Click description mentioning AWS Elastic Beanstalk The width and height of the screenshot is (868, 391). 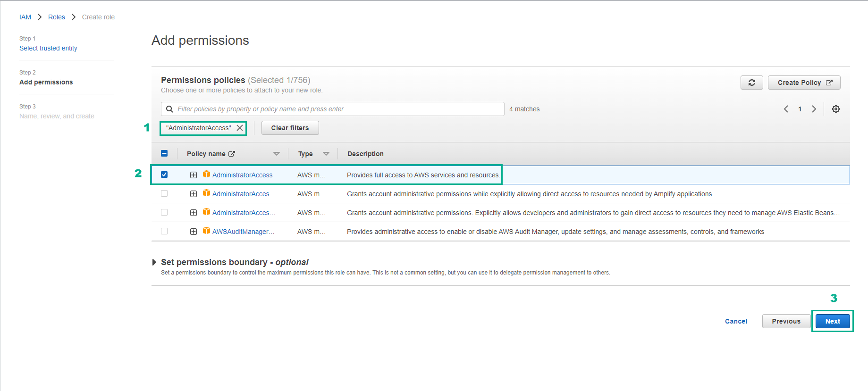(593, 213)
